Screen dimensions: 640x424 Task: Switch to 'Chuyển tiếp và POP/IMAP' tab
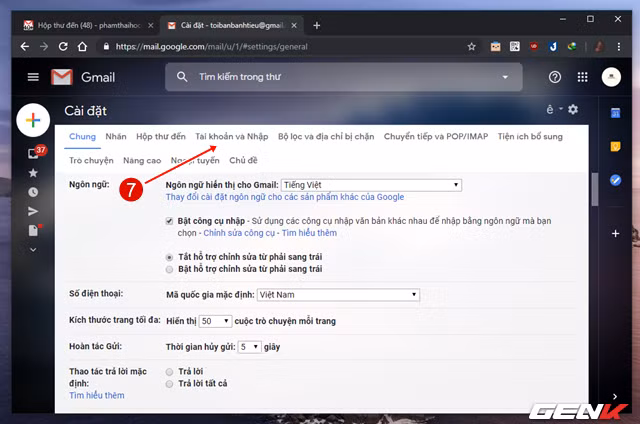click(x=436, y=136)
